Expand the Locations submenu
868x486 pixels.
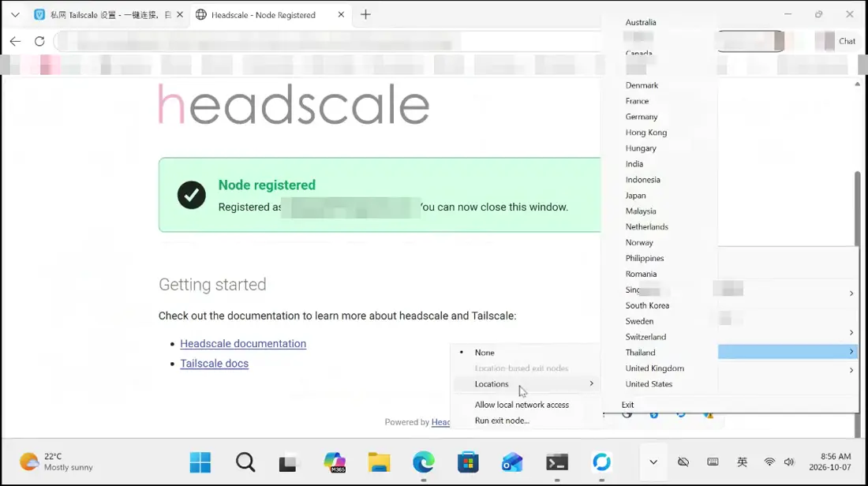click(x=526, y=383)
